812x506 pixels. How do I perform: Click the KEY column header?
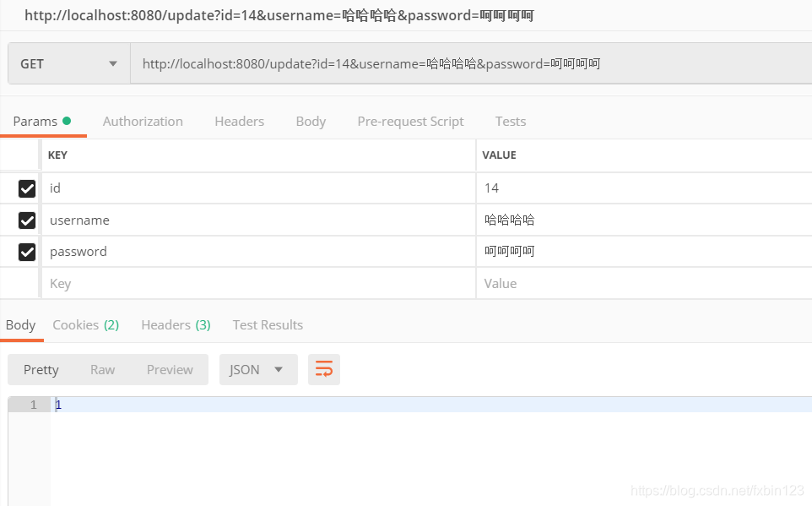(57, 155)
